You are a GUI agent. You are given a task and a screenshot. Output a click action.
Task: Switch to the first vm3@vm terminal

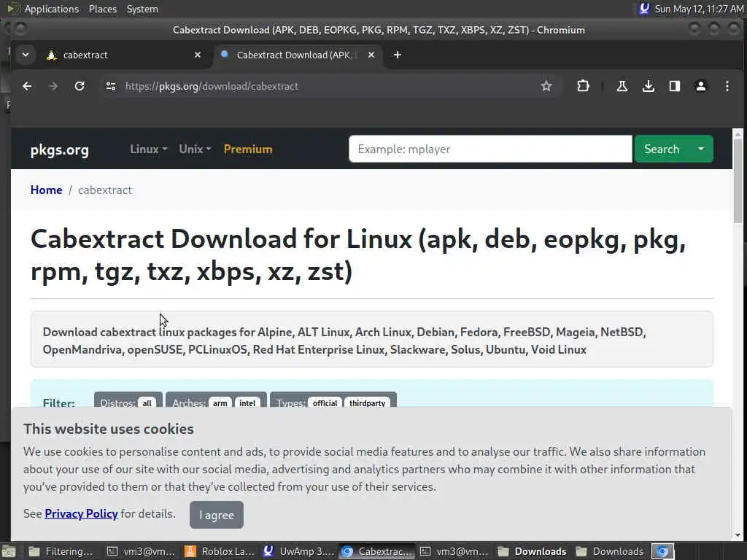coord(141,551)
